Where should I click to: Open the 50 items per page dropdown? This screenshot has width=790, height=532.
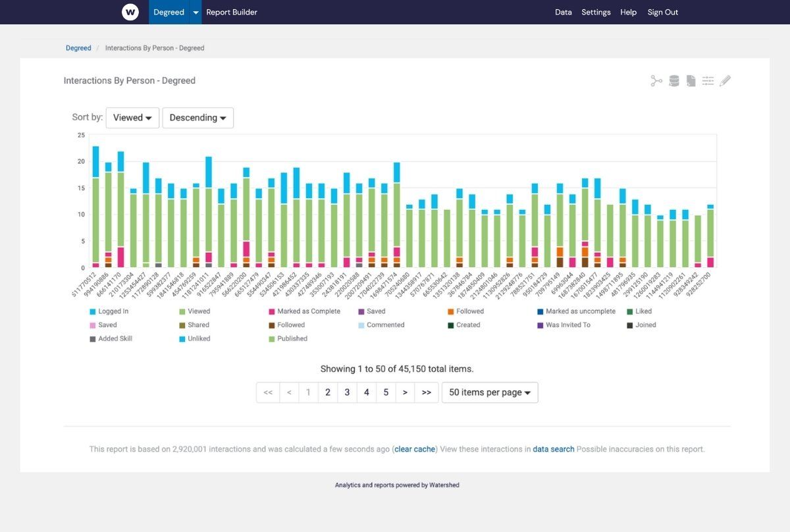pos(489,392)
